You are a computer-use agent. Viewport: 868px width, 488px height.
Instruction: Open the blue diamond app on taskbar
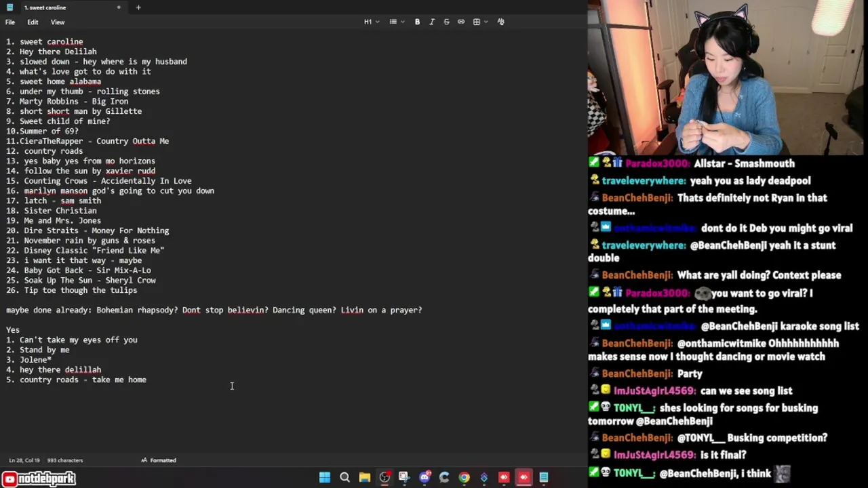[x=484, y=477]
